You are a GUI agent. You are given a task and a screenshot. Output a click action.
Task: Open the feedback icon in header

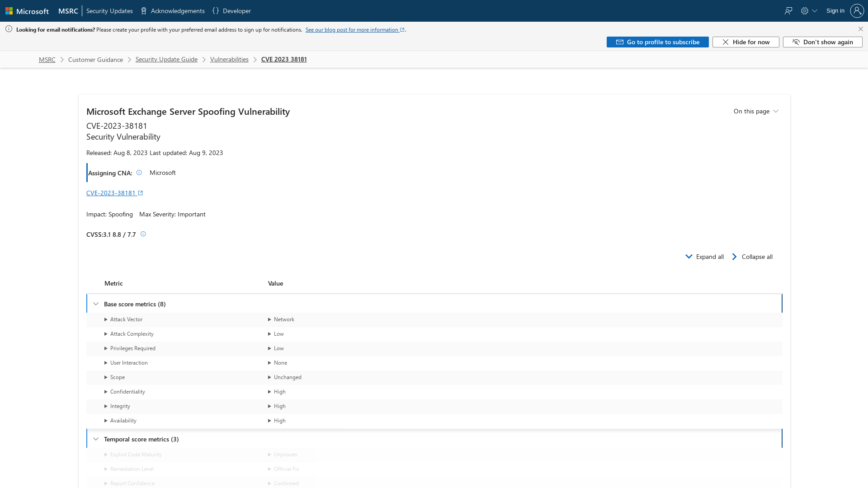(788, 11)
